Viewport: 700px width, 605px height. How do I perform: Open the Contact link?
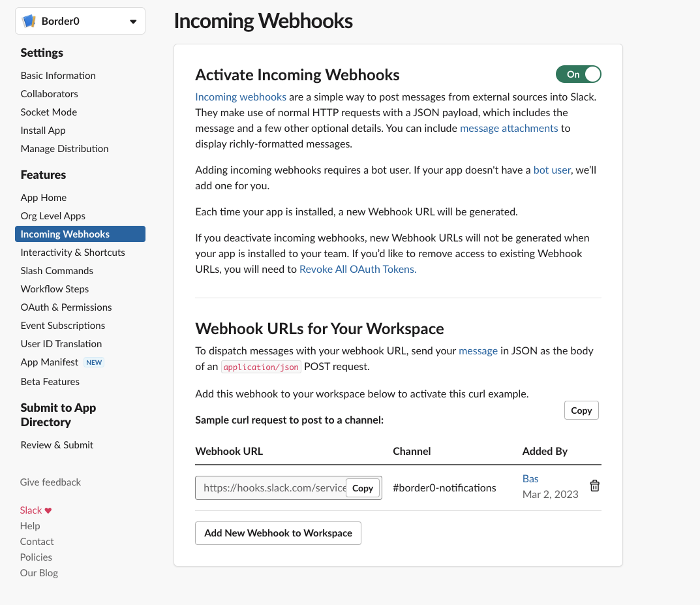[x=37, y=542]
